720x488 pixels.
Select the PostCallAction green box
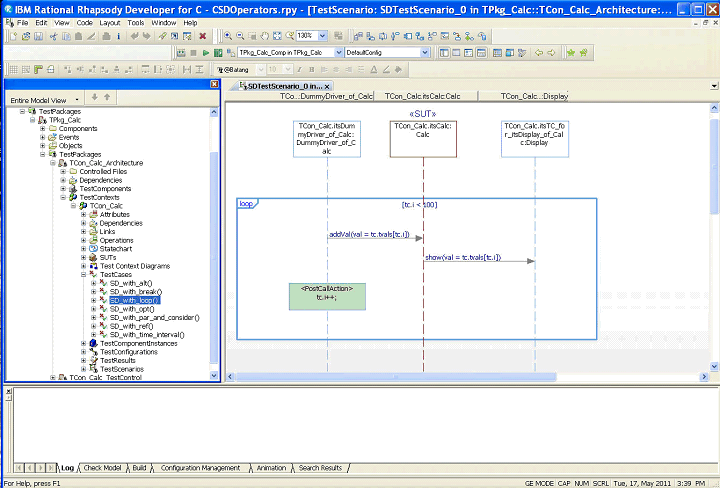327,297
